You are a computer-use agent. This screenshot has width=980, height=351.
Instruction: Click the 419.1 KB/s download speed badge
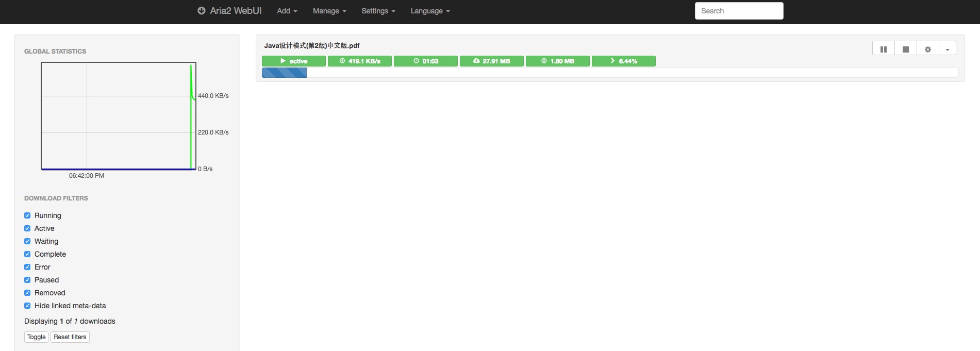pyautogui.click(x=359, y=61)
